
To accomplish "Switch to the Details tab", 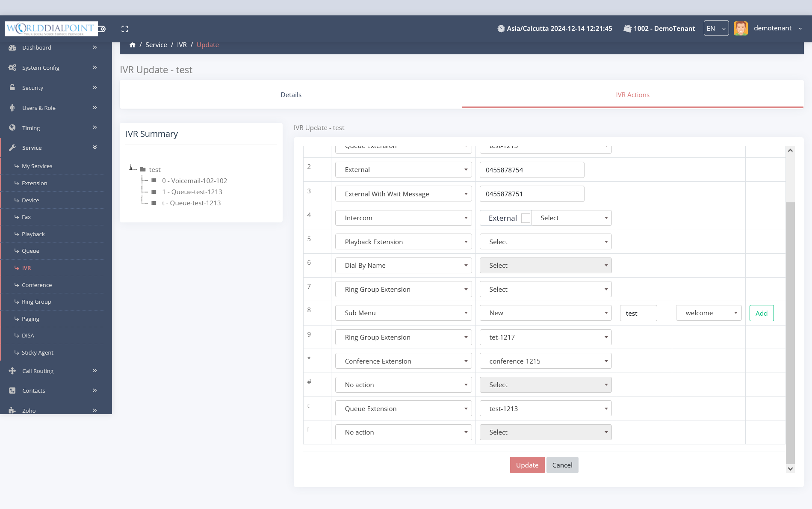I will 291,95.
